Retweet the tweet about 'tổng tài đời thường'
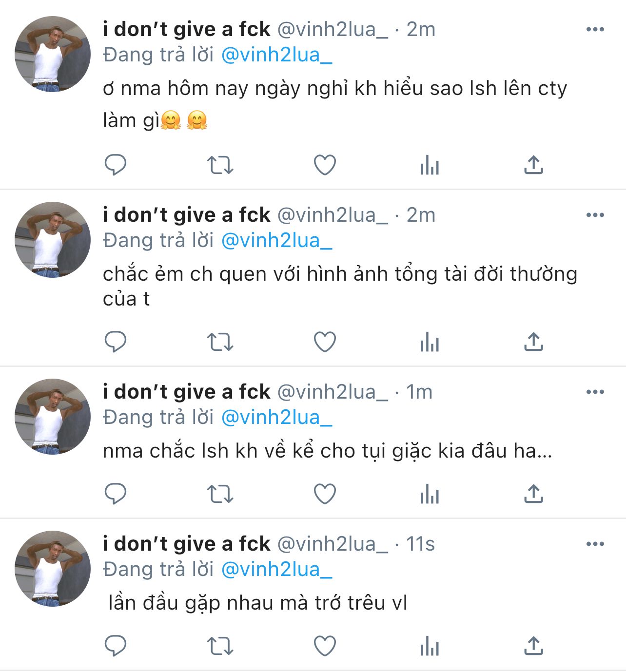Viewport: 626px width, 672px height. tap(220, 342)
